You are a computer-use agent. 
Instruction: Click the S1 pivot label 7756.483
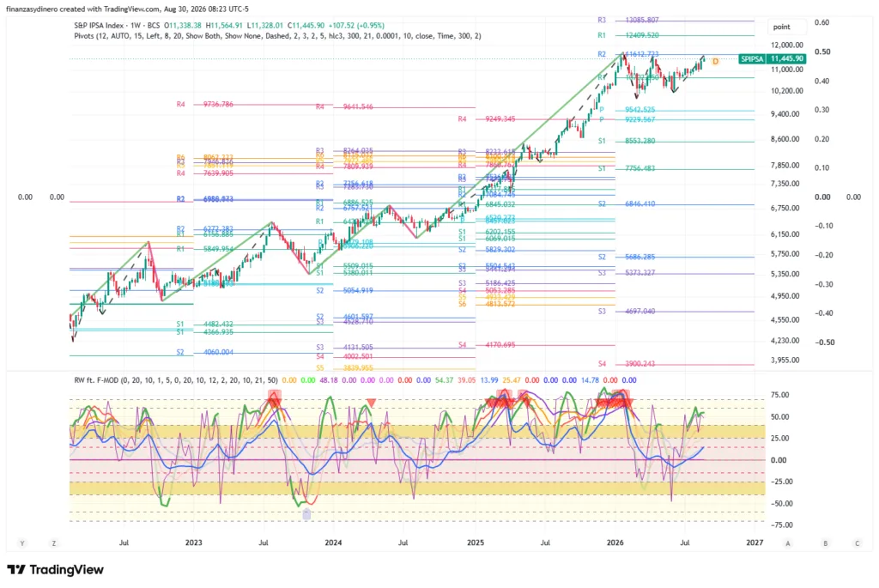(640, 168)
